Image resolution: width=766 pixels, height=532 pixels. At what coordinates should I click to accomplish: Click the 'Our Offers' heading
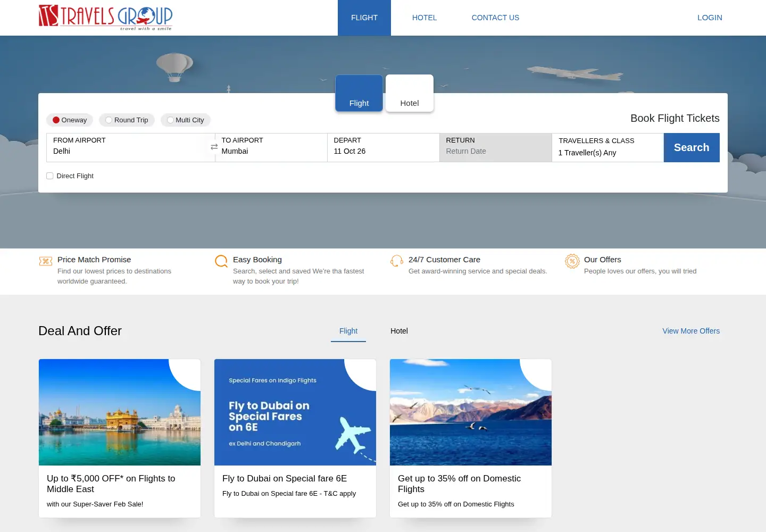click(603, 260)
